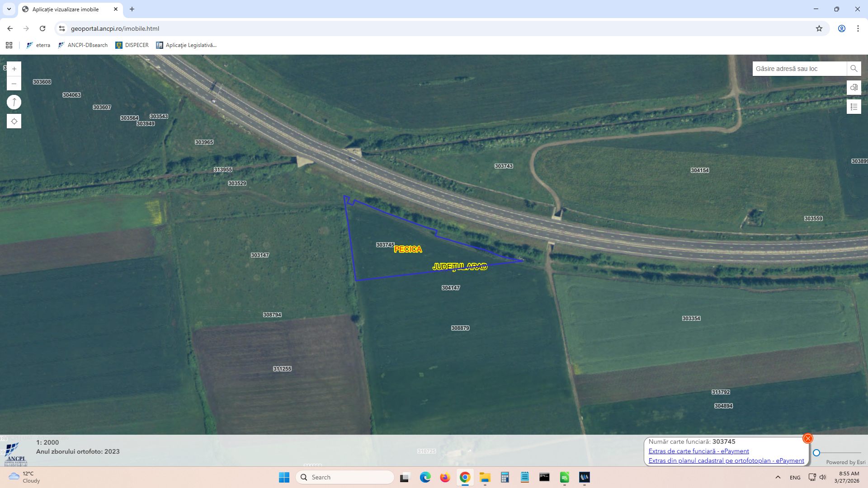
Task: Bookmark this page with star icon
Action: point(819,28)
